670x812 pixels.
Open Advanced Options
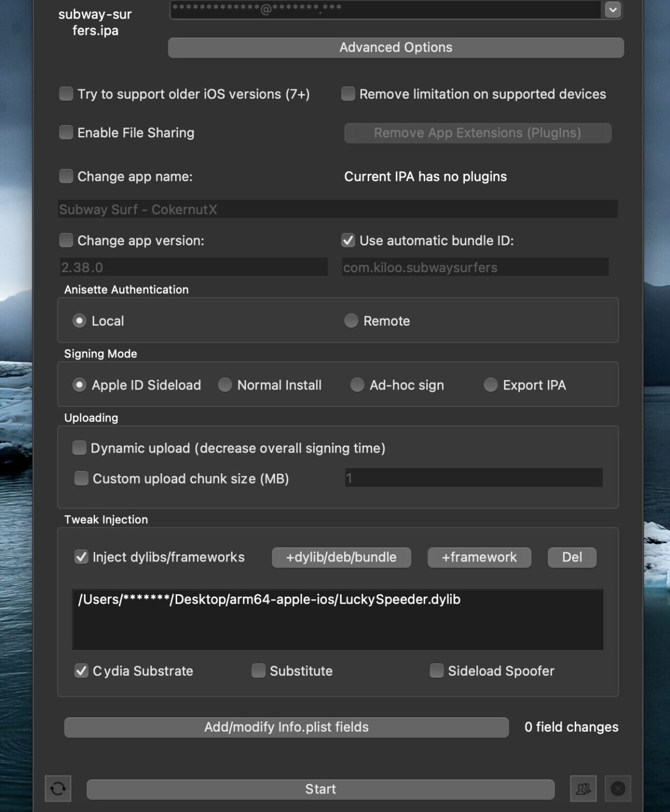[x=395, y=48]
